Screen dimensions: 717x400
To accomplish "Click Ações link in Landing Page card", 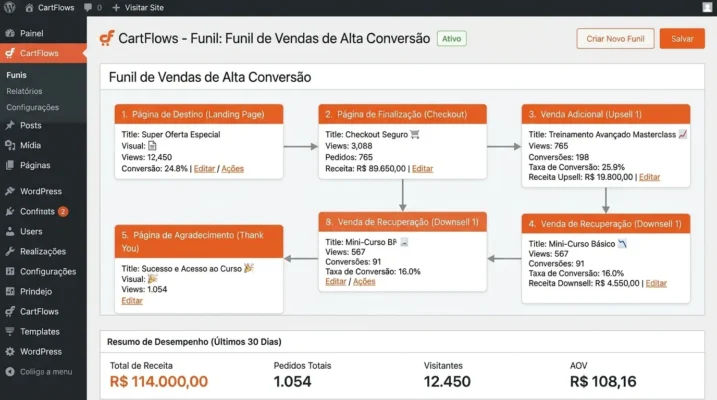I will pos(232,169).
